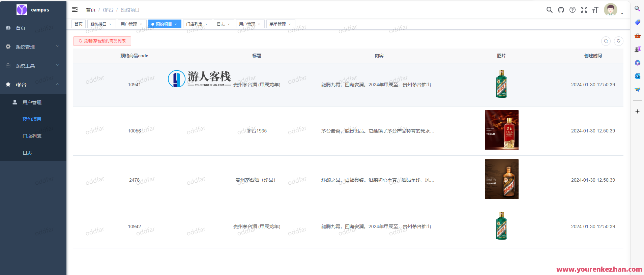Open the header search magnifier icon
The image size is (644, 275).
pyautogui.click(x=550, y=10)
